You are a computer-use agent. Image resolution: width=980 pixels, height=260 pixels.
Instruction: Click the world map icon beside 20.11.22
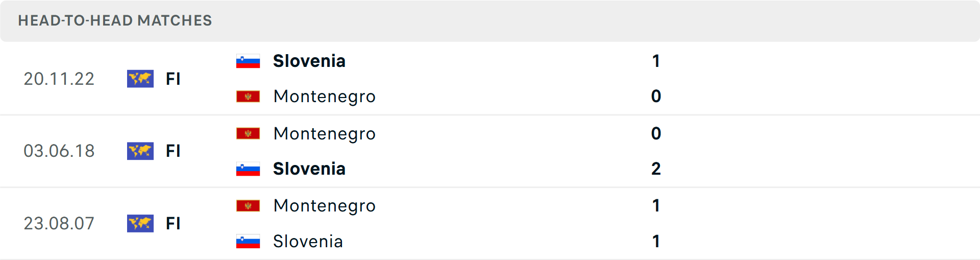coord(140,79)
